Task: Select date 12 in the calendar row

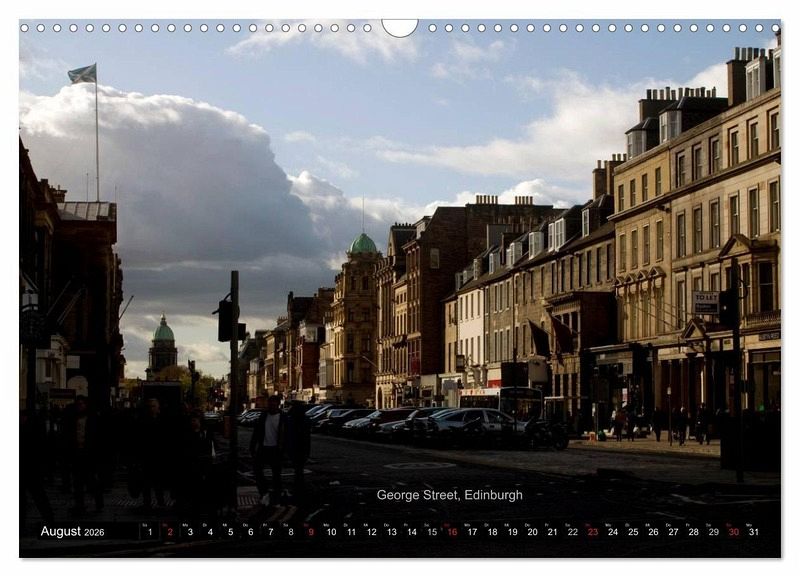Action: tap(371, 532)
